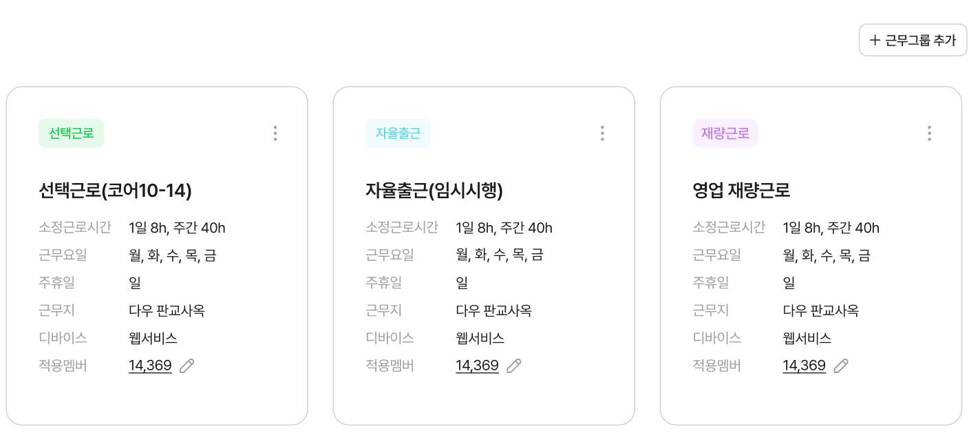Viewport: 980px width, 435px height.
Task: Click the purple 재량근로 tag
Action: [x=725, y=134]
